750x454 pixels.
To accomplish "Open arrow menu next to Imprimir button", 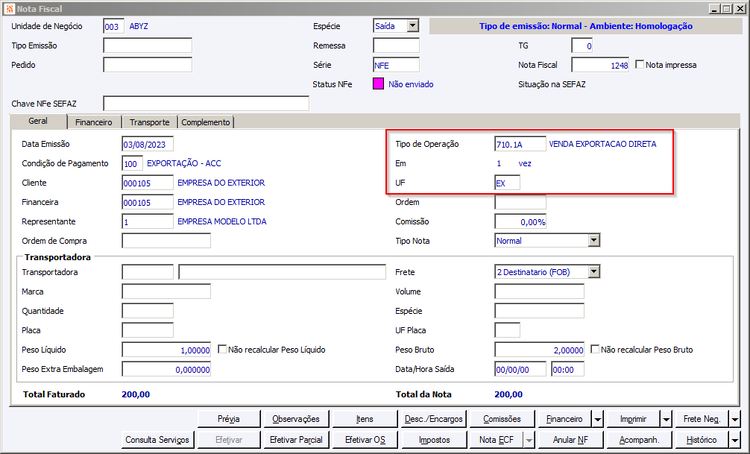I will click(666, 419).
